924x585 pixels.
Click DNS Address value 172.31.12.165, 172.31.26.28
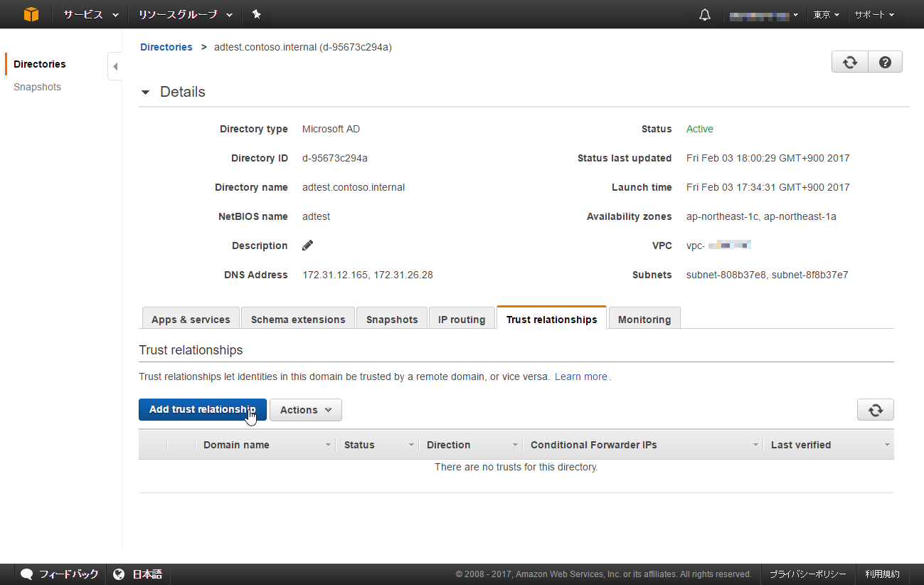(368, 275)
